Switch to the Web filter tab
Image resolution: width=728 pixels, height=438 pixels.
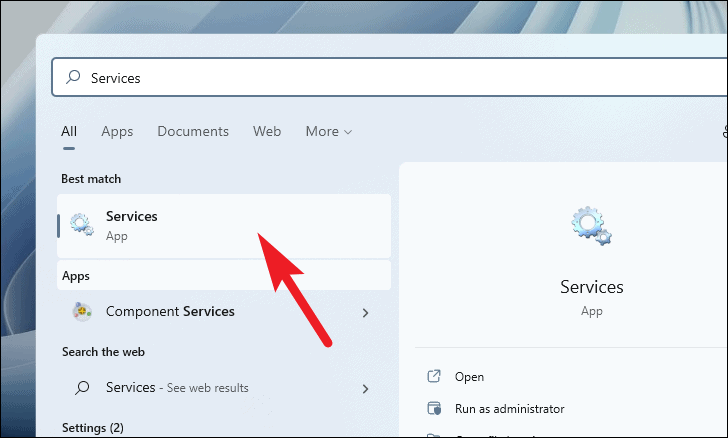pyautogui.click(x=266, y=131)
